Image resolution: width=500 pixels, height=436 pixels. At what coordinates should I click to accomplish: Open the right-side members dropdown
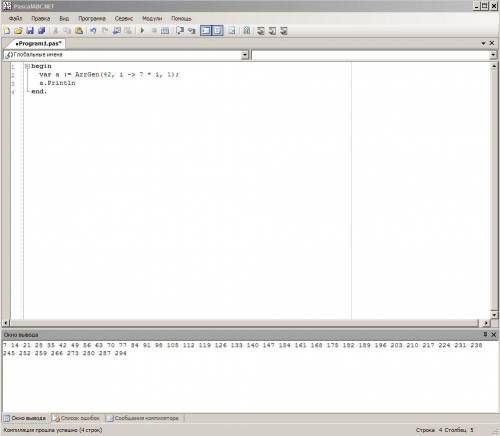click(x=493, y=55)
